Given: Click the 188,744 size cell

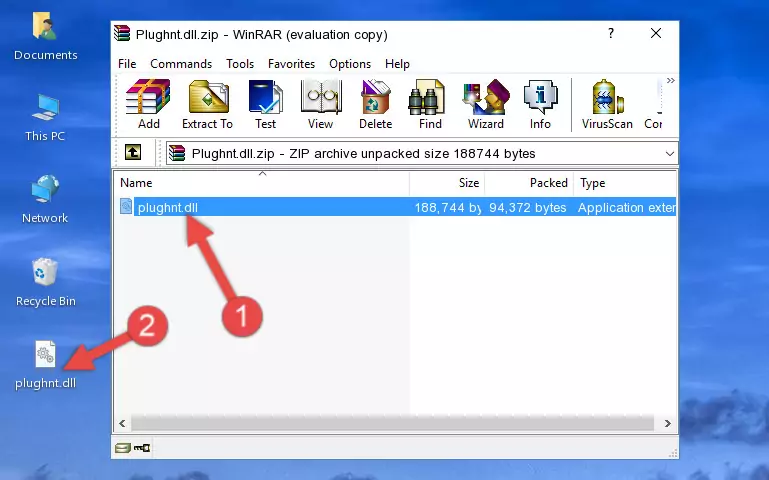Looking at the screenshot, I should tap(447, 208).
